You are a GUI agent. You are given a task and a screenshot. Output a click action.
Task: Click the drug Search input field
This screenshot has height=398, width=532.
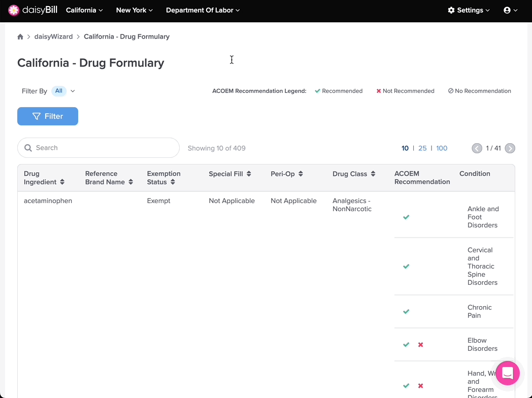(x=98, y=148)
